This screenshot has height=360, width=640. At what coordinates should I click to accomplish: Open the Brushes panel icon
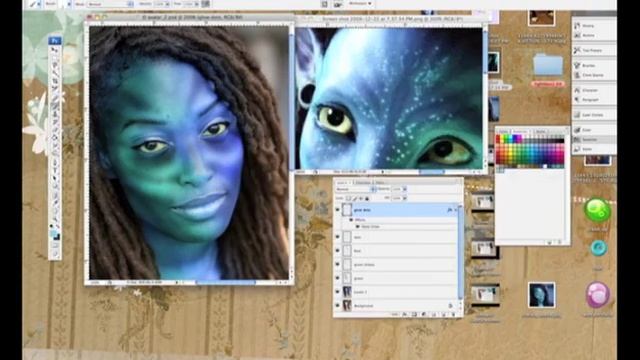click(x=577, y=65)
